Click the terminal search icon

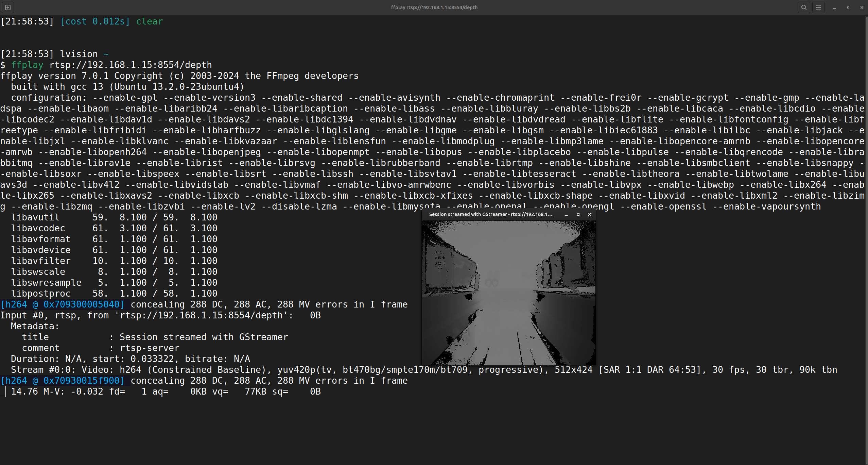(x=804, y=7)
